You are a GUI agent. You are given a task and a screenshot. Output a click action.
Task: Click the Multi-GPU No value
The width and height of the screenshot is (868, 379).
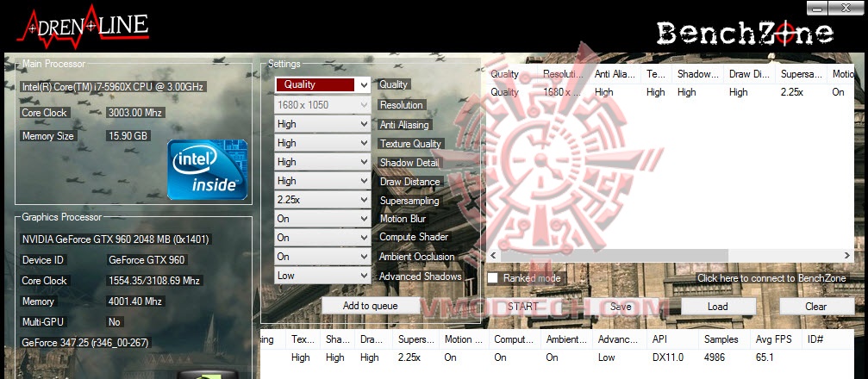pyautogui.click(x=115, y=322)
